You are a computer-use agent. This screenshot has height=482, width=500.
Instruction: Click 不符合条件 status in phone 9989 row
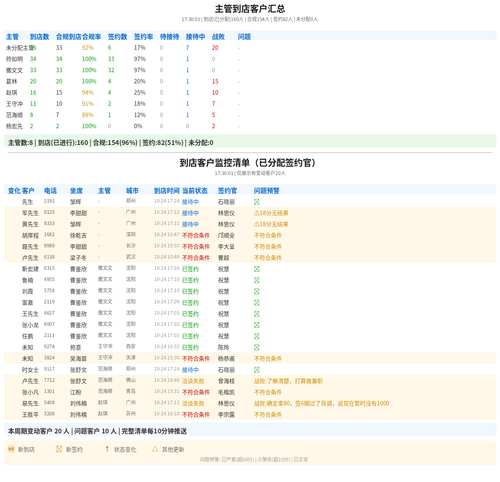(x=196, y=246)
